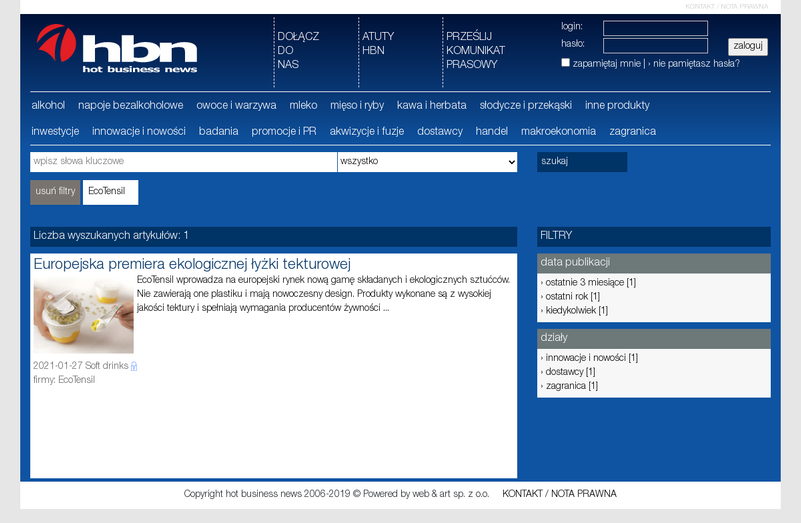
Task: Go to the innowacje i nowości menu section
Action: coord(138,131)
